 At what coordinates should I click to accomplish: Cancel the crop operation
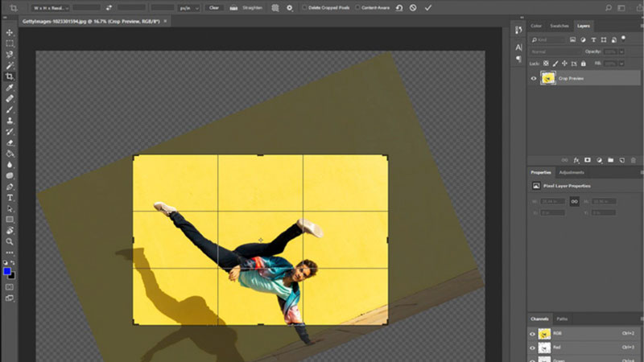coord(413,7)
